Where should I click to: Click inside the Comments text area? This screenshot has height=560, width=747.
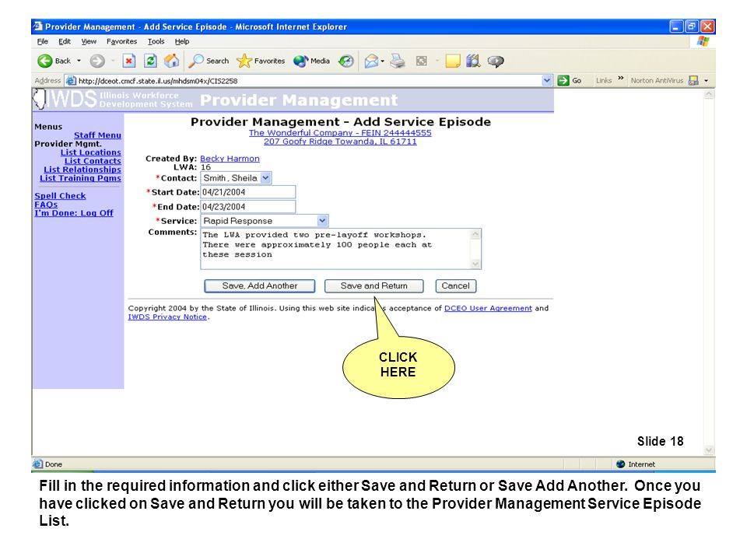335,249
